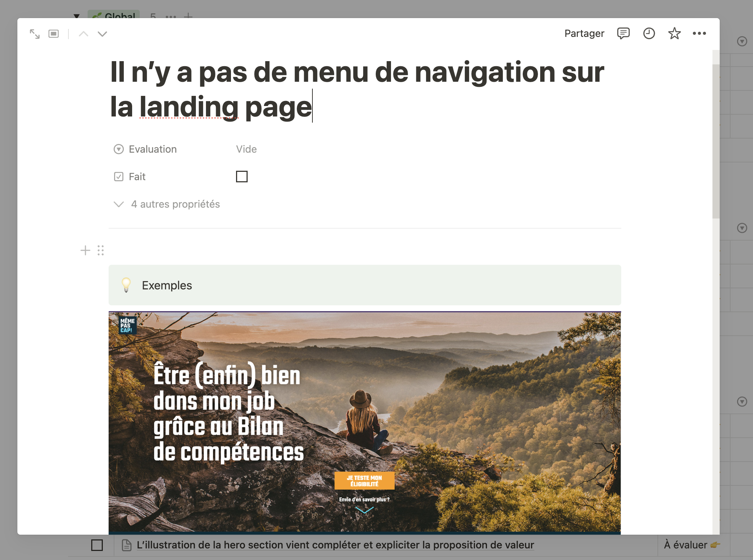Switch the page view mode icon
This screenshot has width=753, height=560.
click(54, 34)
